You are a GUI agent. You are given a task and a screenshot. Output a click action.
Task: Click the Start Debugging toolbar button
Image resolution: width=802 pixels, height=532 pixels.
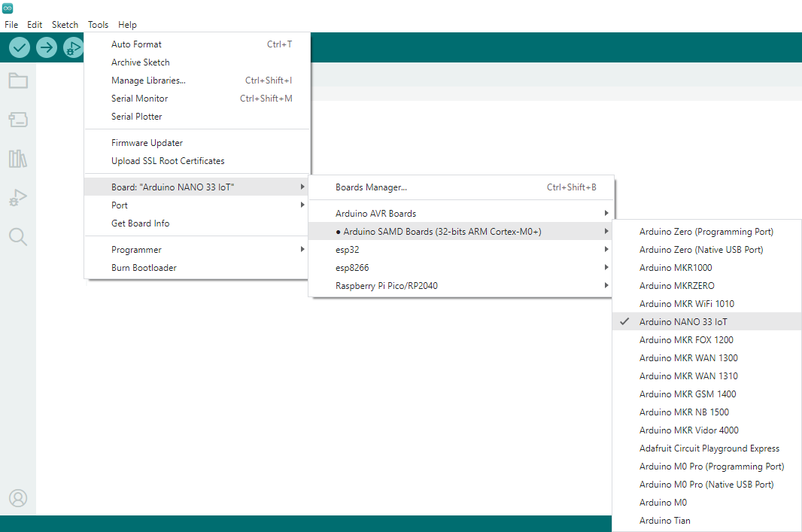[x=73, y=47]
